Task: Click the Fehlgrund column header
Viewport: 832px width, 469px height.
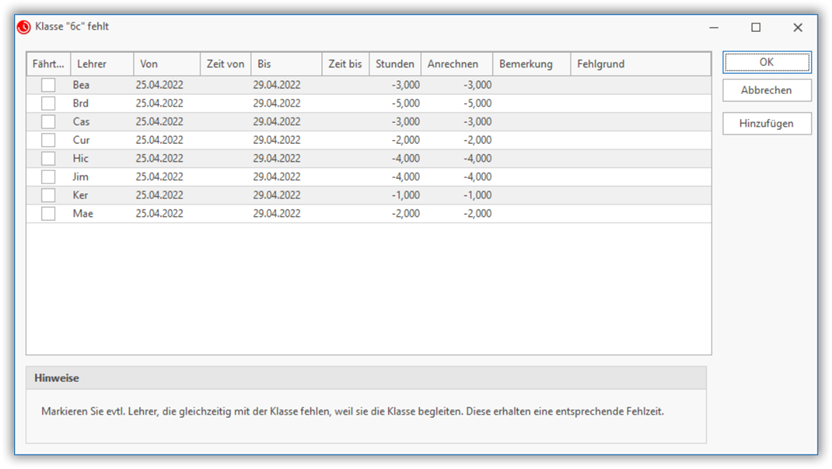Action: [x=640, y=64]
